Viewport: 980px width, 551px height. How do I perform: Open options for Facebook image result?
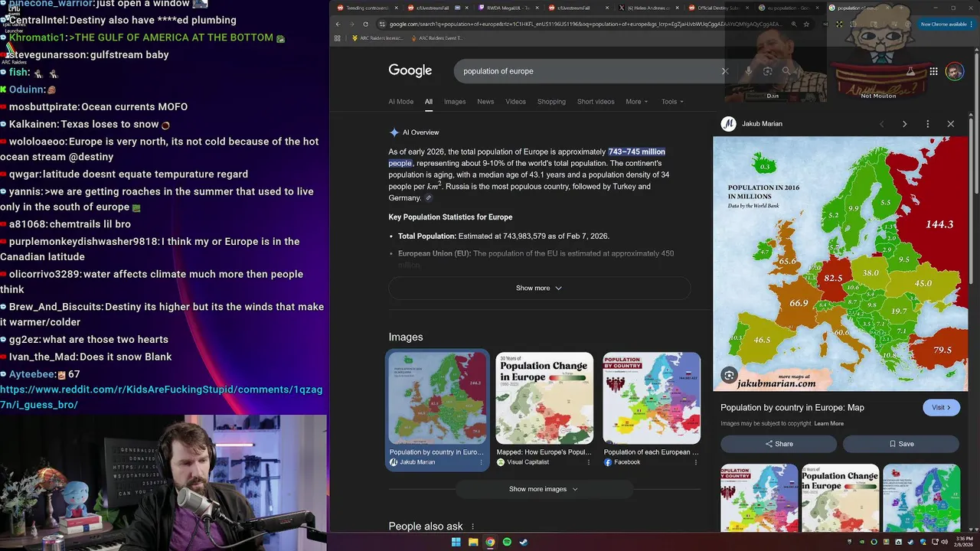point(696,462)
